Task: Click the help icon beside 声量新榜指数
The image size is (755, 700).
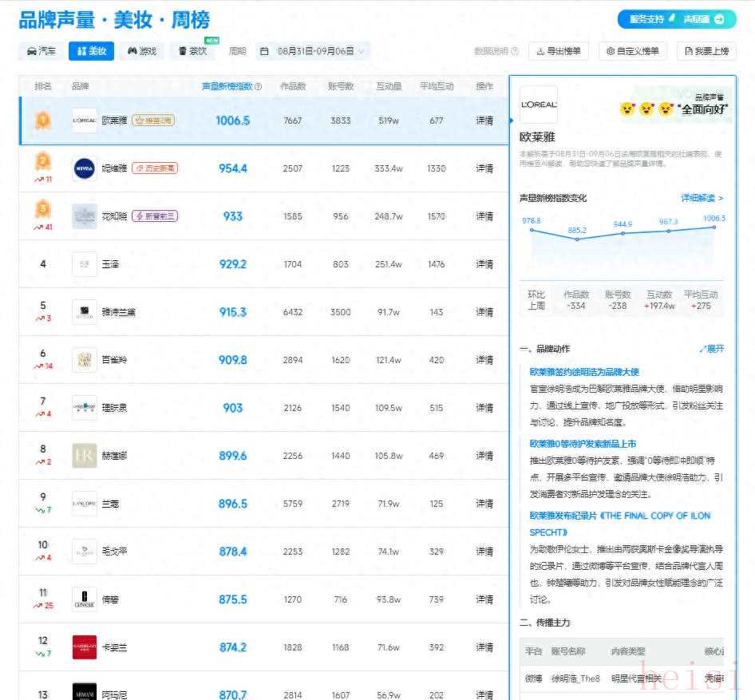Action: [x=258, y=86]
